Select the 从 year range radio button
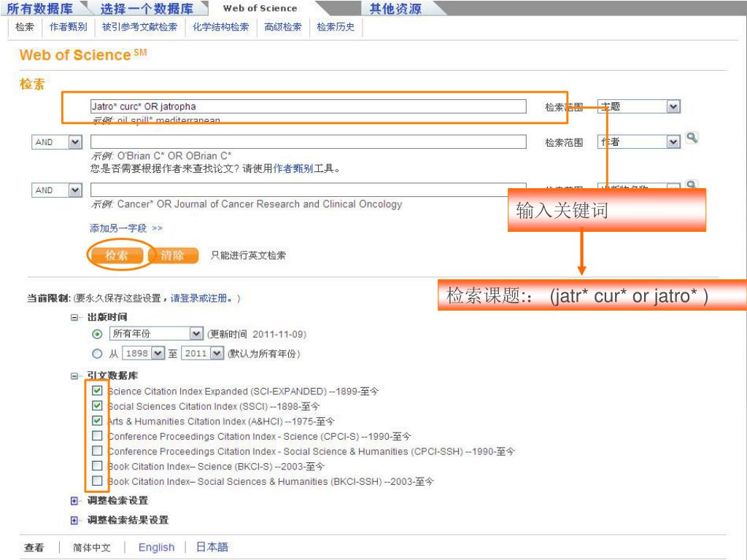The width and height of the screenshot is (747, 560). 97,354
